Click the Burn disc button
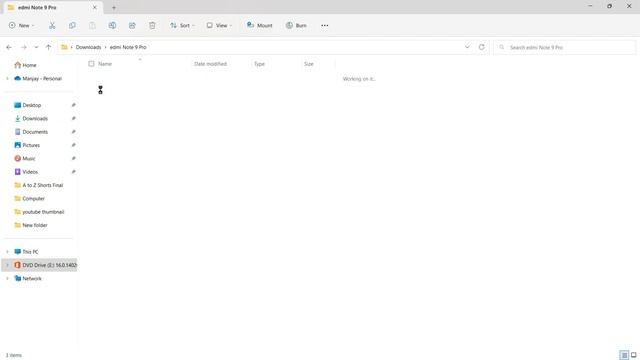 coord(296,25)
